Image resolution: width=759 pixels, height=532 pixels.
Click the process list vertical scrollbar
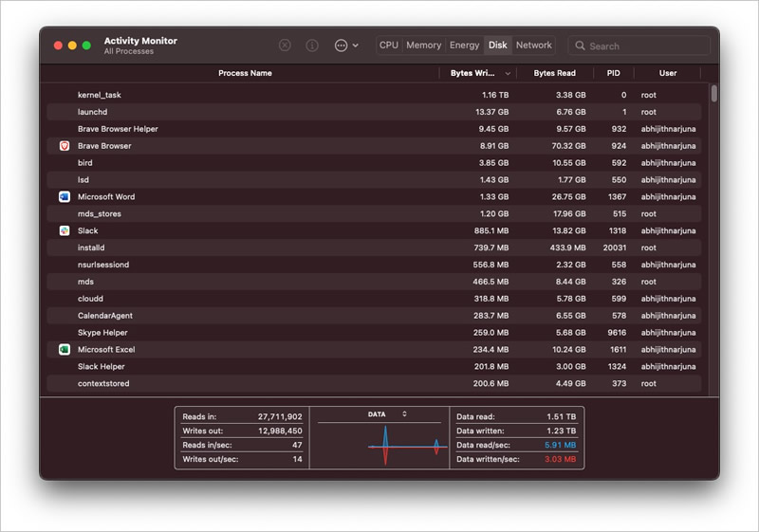(714, 93)
